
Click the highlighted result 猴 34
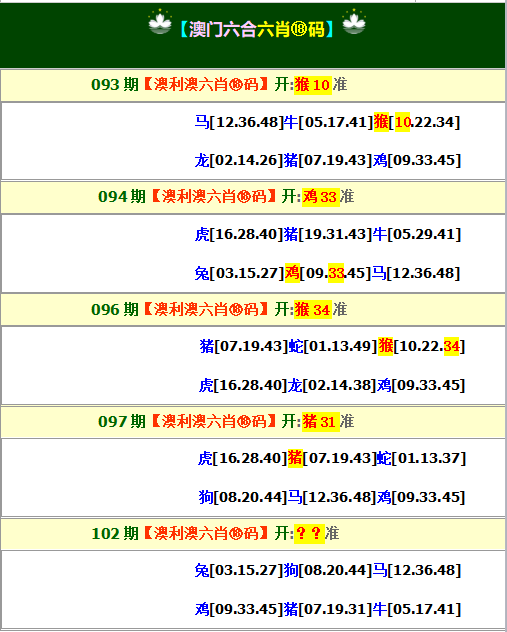tap(313, 310)
